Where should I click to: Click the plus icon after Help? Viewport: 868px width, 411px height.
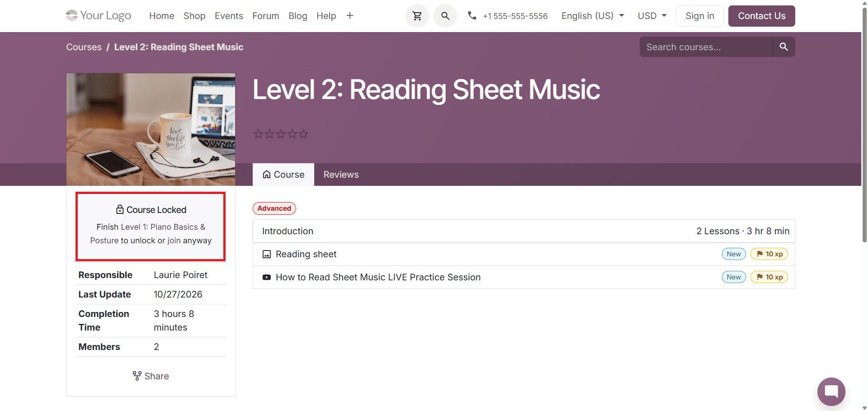[349, 16]
